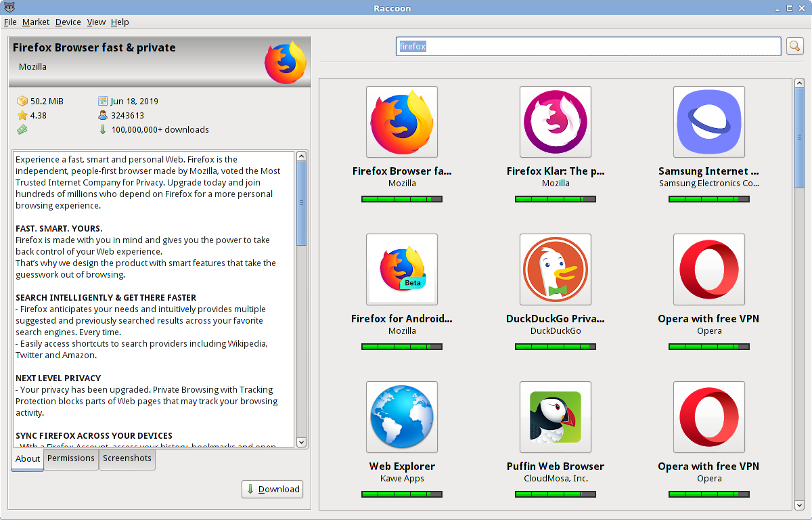Open the File menu
Viewport: 812px width, 520px height.
coord(10,22)
